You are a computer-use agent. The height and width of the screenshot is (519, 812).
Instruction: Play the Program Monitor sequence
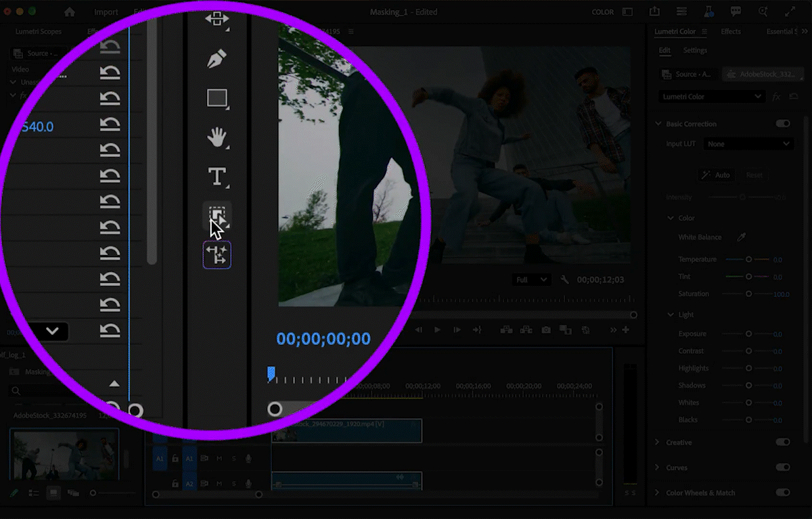click(437, 330)
